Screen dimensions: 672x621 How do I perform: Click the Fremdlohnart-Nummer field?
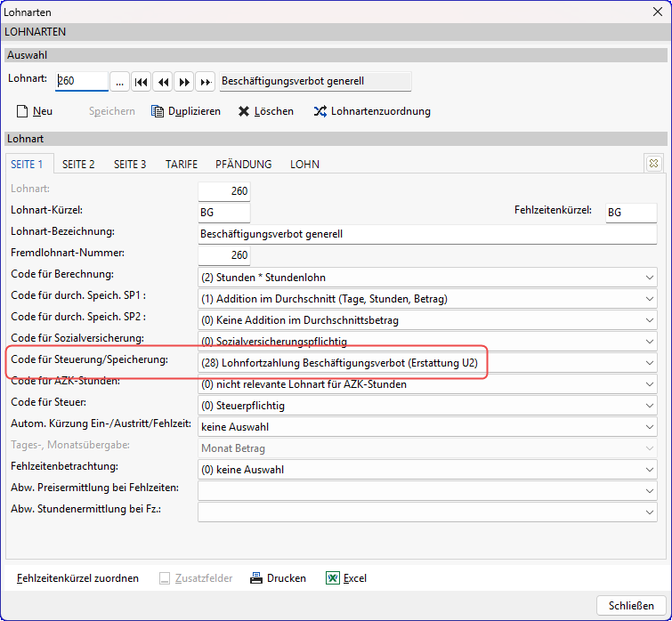(x=223, y=255)
